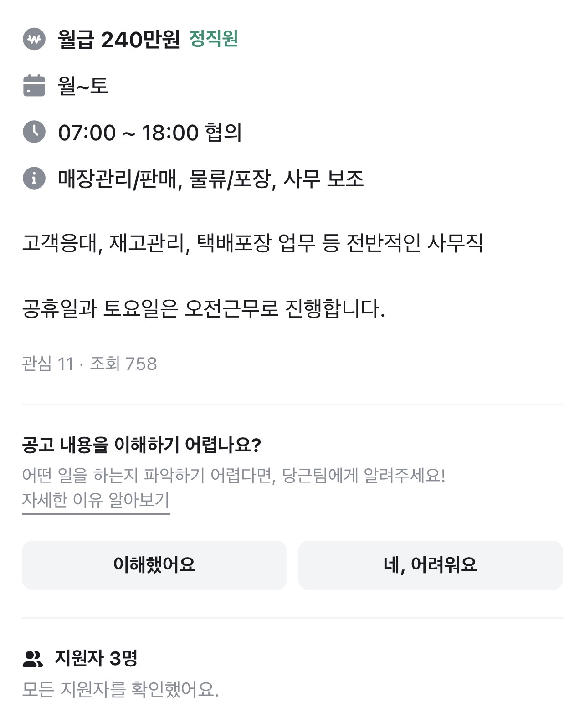Click the 월급 240만원 salary text

point(119,40)
